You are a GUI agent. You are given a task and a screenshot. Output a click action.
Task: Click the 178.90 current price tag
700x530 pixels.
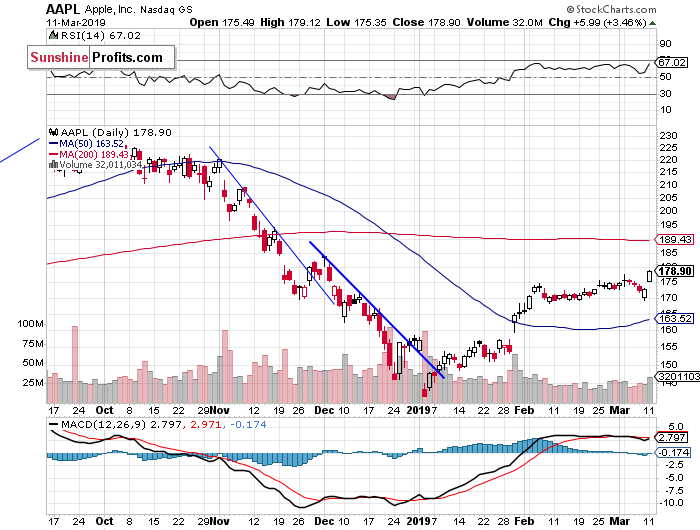pyautogui.click(x=675, y=271)
